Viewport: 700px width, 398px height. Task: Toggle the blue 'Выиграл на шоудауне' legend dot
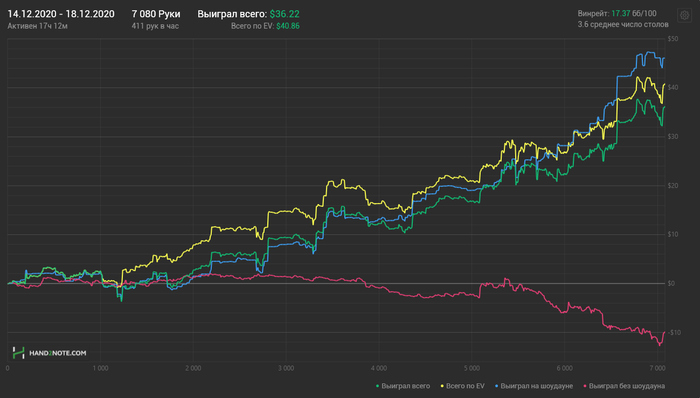coord(496,386)
